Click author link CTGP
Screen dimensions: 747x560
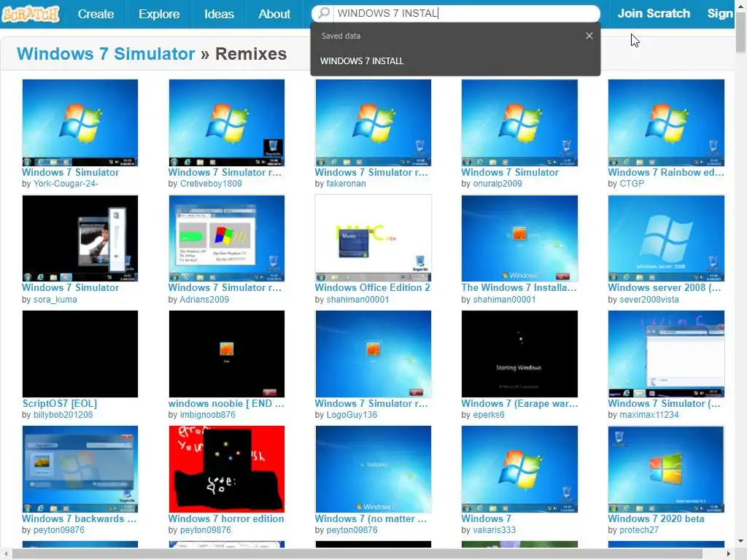[x=632, y=184]
